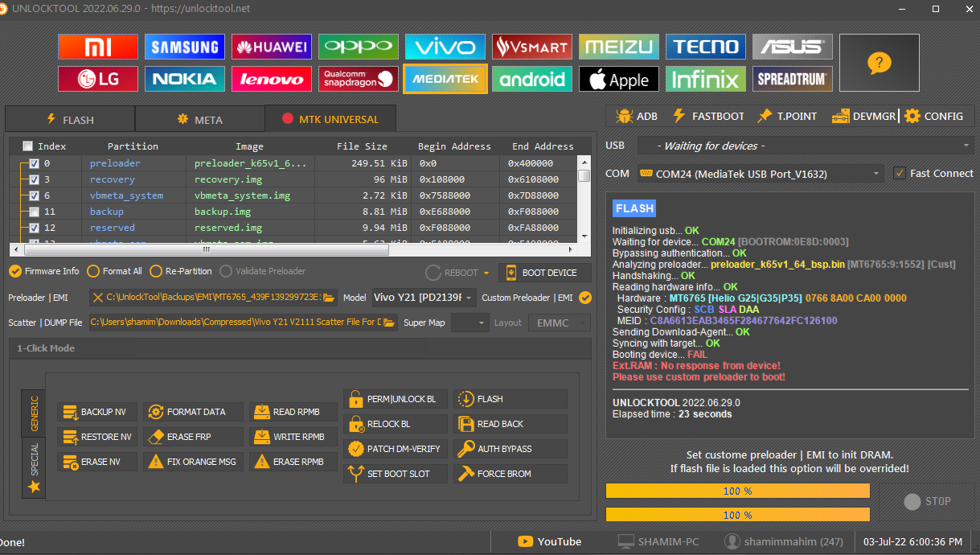980x555 pixels.
Task: Open DEVMGR device manager
Action: [x=863, y=116]
